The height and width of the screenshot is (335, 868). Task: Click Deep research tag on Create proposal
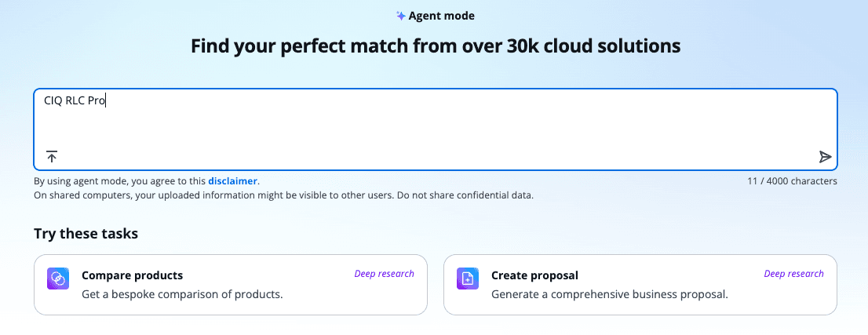point(793,274)
